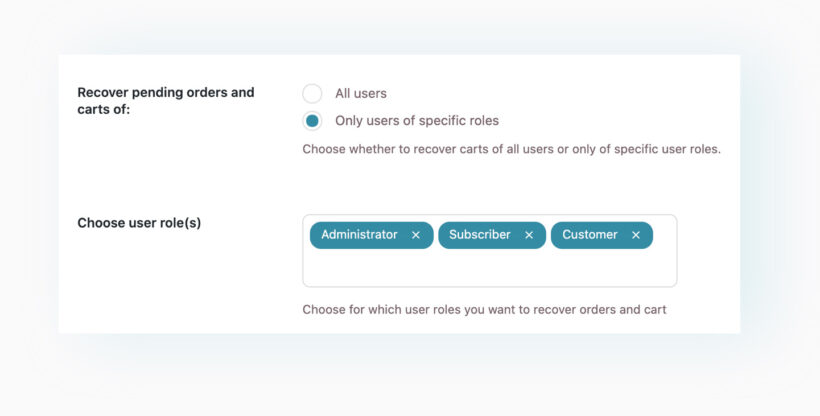Click the empty line below the role tags
This screenshot has height=416, width=820.
(488, 268)
